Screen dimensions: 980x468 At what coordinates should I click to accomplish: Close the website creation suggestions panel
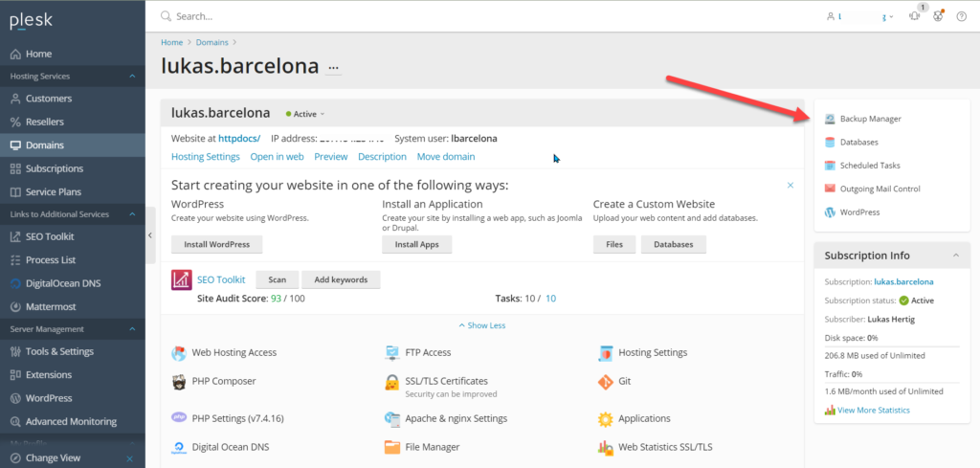coord(791,185)
